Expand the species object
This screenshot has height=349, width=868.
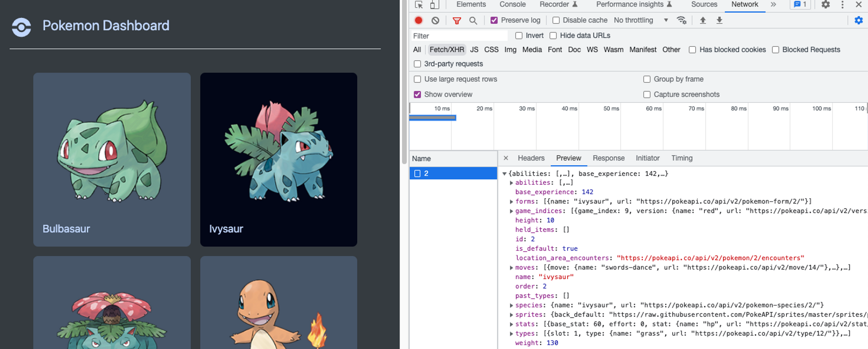click(511, 306)
